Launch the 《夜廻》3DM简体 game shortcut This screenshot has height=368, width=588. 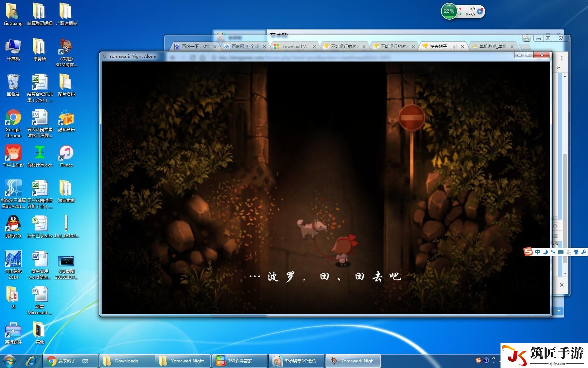pos(66,53)
